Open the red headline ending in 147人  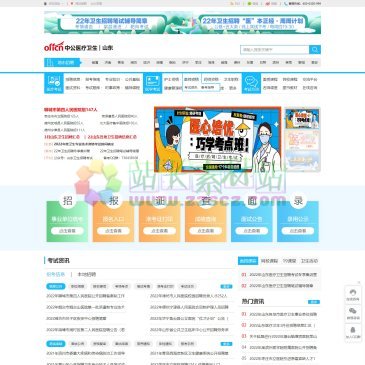click(71, 109)
